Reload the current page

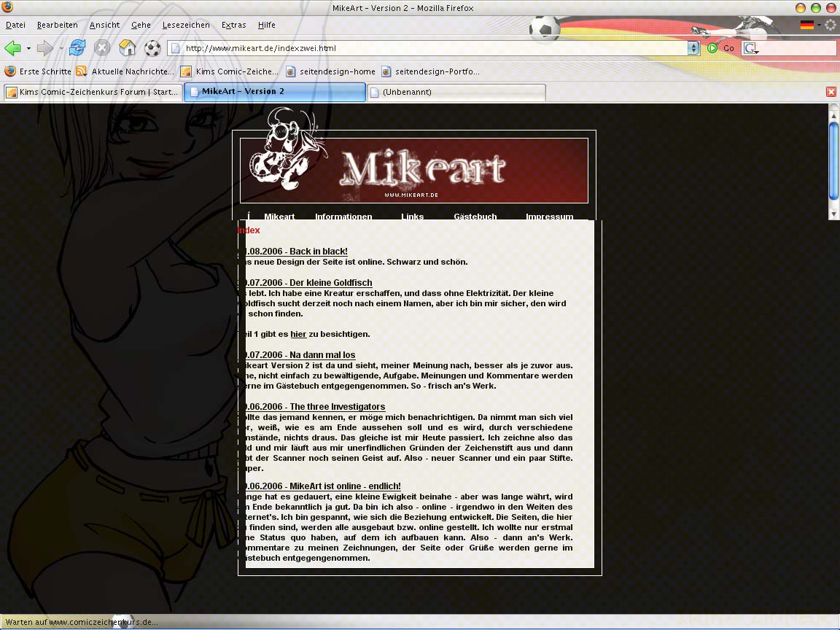(x=77, y=49)
